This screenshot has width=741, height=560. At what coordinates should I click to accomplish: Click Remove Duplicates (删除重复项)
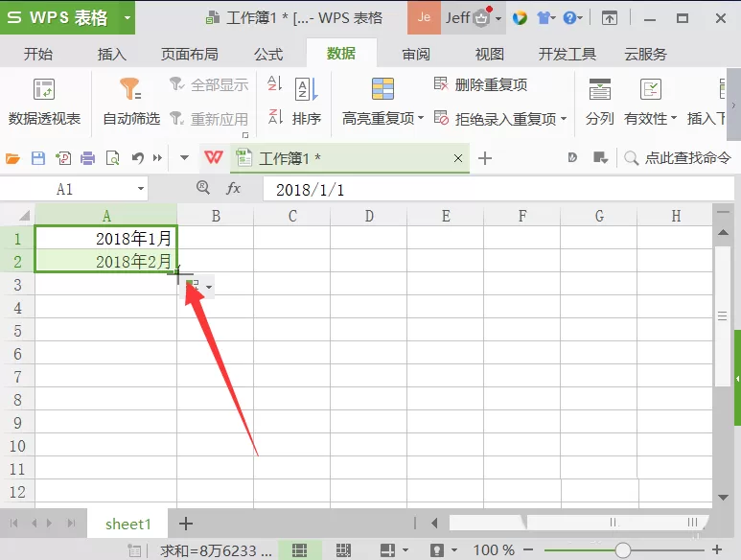pyautogui.click(x=480, y=85)
